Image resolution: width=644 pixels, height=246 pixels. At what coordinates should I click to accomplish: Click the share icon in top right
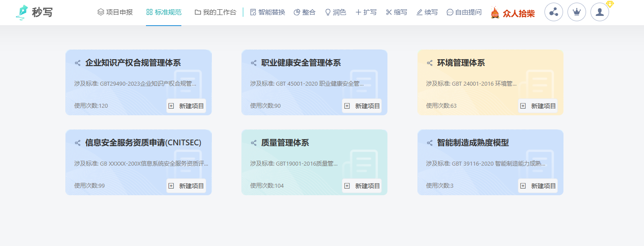[553, 12]
